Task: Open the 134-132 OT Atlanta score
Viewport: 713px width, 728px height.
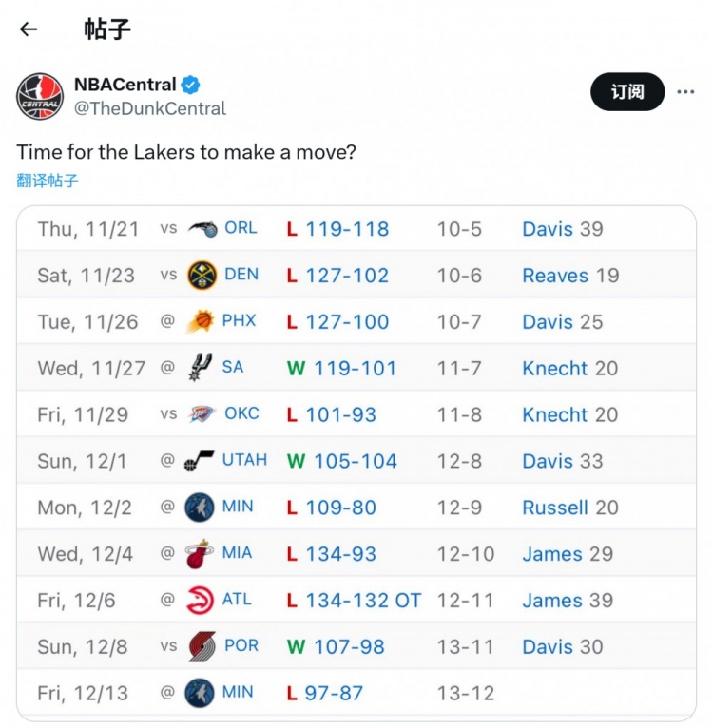Action: click(362, 601)
